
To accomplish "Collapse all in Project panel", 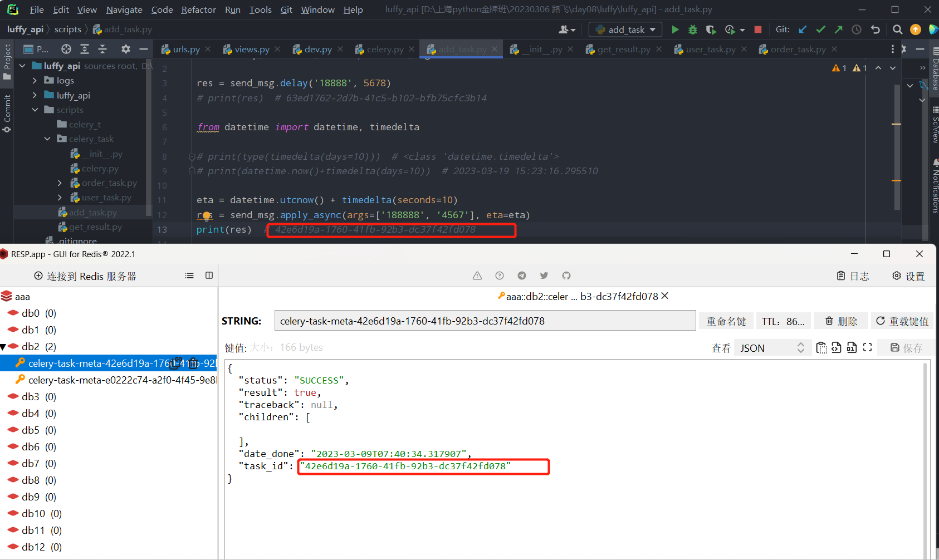I will [x=102, y=49].
